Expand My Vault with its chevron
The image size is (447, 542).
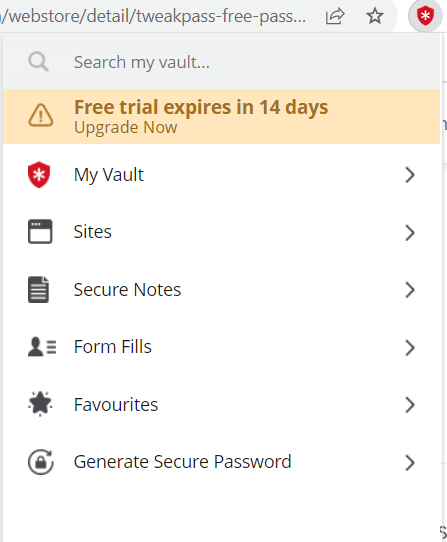(x=410, y=175)
